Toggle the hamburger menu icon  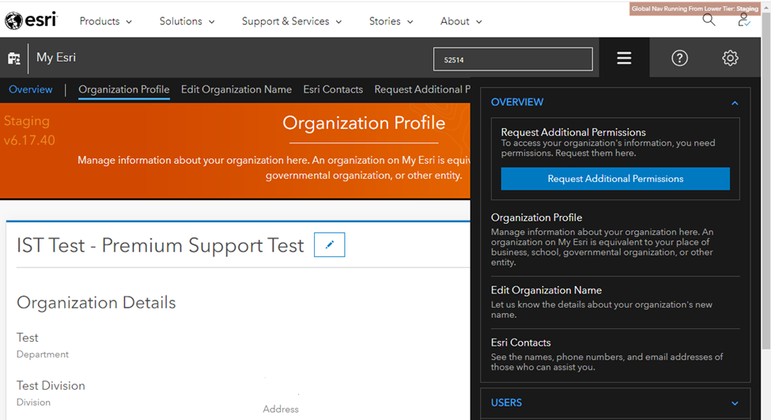[624, 58]
